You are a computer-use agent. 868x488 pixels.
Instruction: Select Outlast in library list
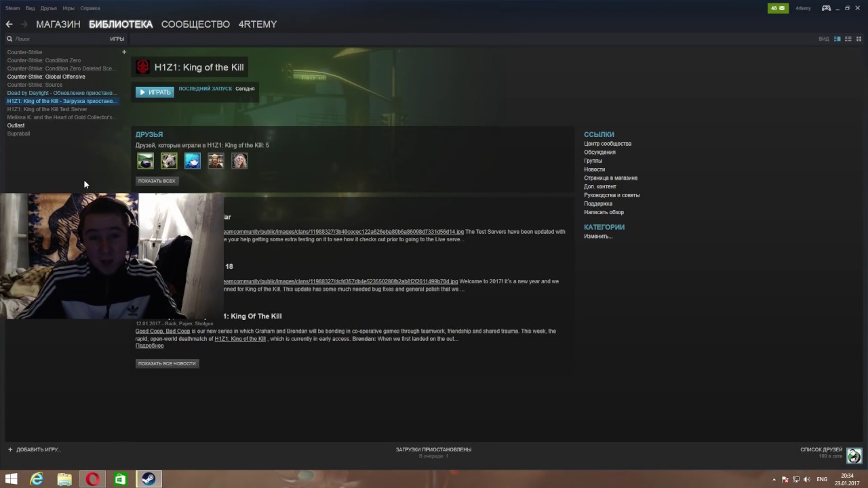(16, 125)
